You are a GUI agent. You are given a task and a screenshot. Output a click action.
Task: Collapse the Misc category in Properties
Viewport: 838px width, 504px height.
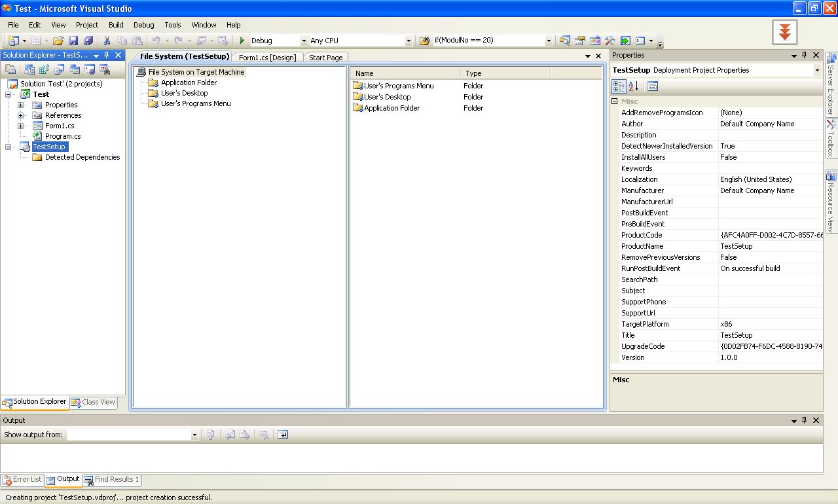pyautogui.click(x=615, y=101)
